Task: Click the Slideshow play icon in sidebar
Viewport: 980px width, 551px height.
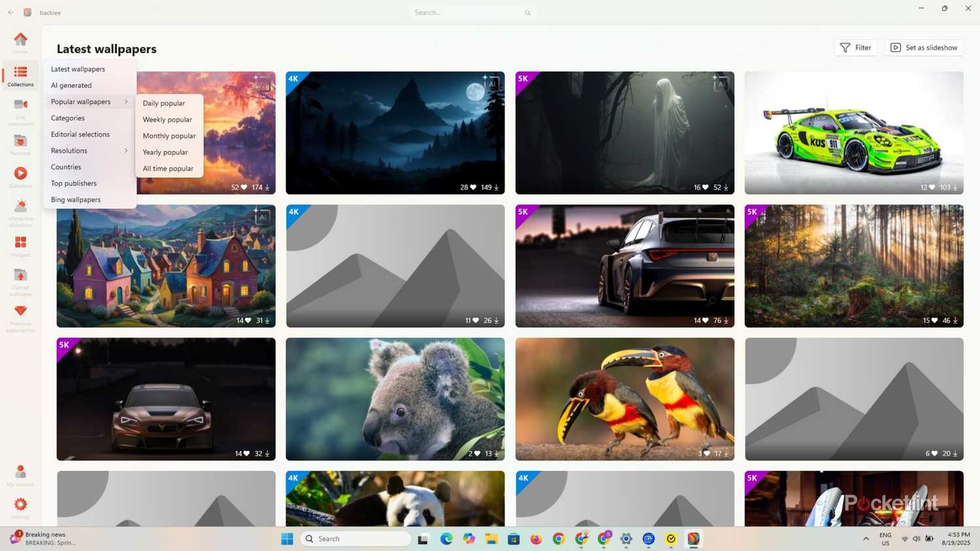Action: click(x=20, y=174)
